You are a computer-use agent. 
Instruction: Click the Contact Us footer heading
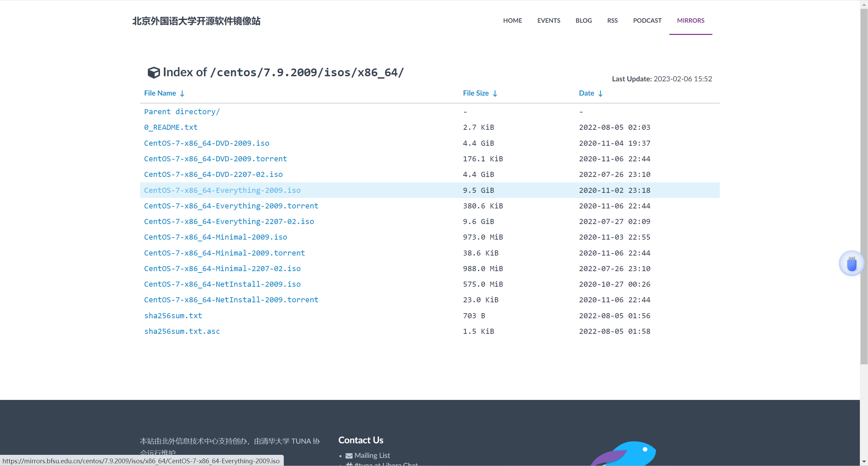(361, 440)
